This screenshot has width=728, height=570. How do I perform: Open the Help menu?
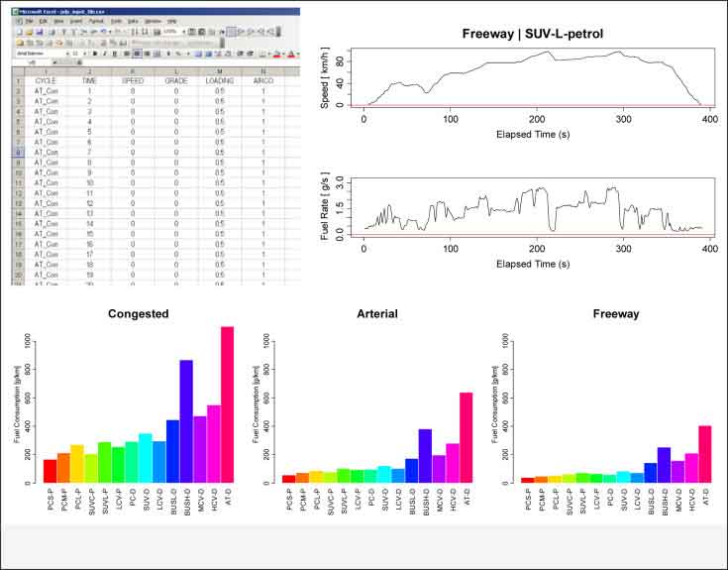click(x=172, y=21)
